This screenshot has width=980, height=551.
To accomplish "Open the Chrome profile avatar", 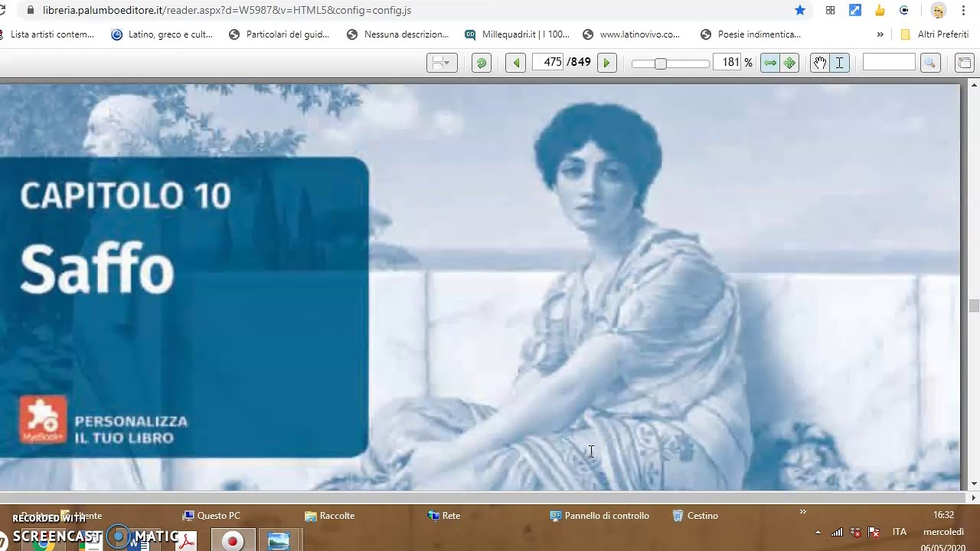I will pyautogui.click(x=938, y=10).
